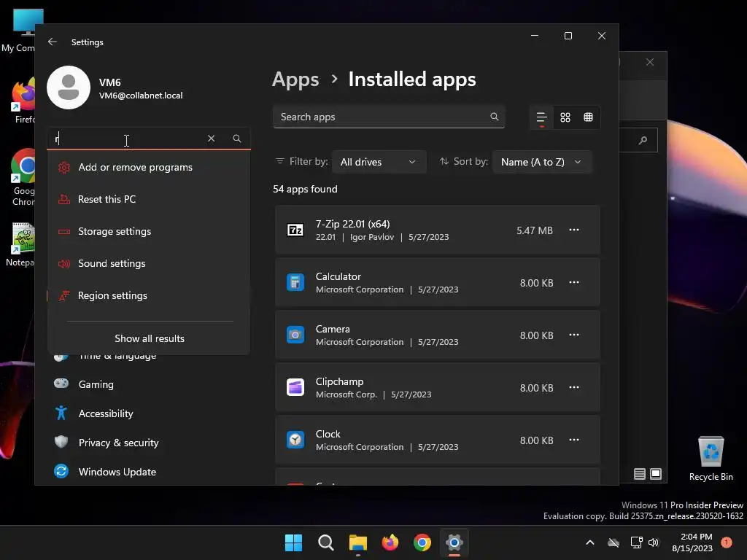
Task: Select Storage settings suggestion
Action: 149,231
